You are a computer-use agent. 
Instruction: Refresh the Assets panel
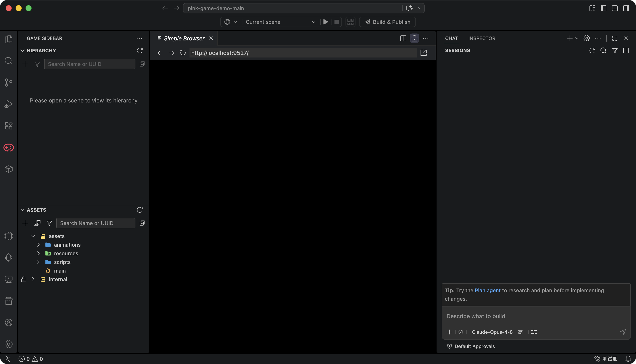point(140,210)
